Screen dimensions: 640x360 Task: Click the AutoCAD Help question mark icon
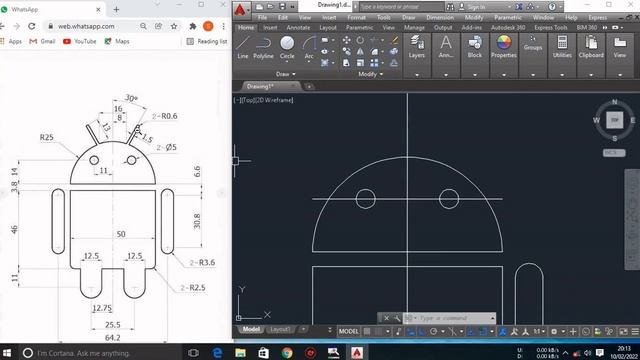[552, 7]
